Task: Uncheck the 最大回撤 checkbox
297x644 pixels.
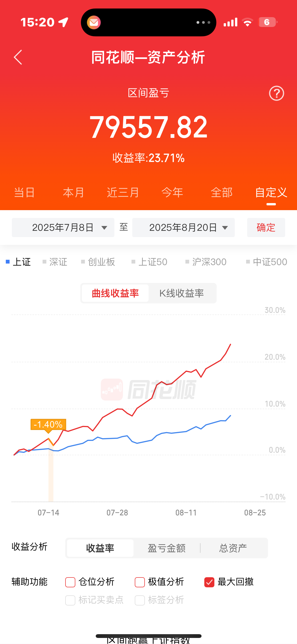Action: coord(209,582)
